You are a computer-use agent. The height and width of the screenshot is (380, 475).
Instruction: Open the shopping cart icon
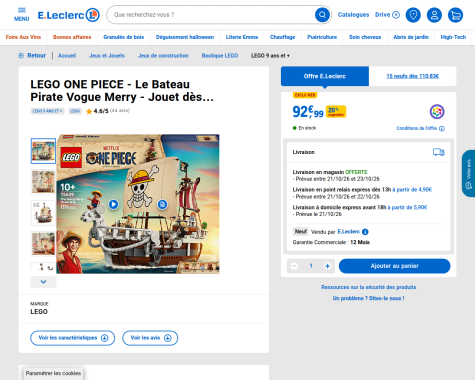[x=455, y=15]
